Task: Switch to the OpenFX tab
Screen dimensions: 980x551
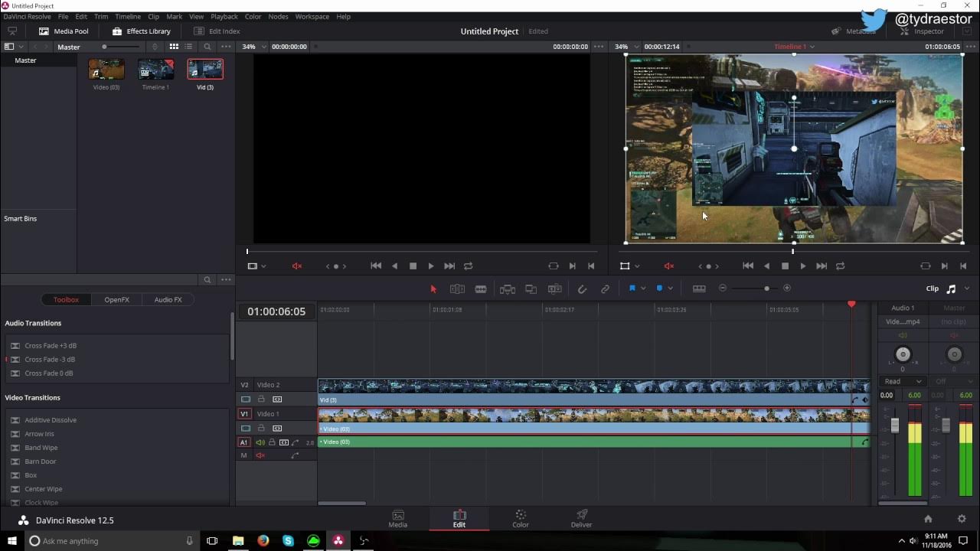Action: click(x=116, y=300)
